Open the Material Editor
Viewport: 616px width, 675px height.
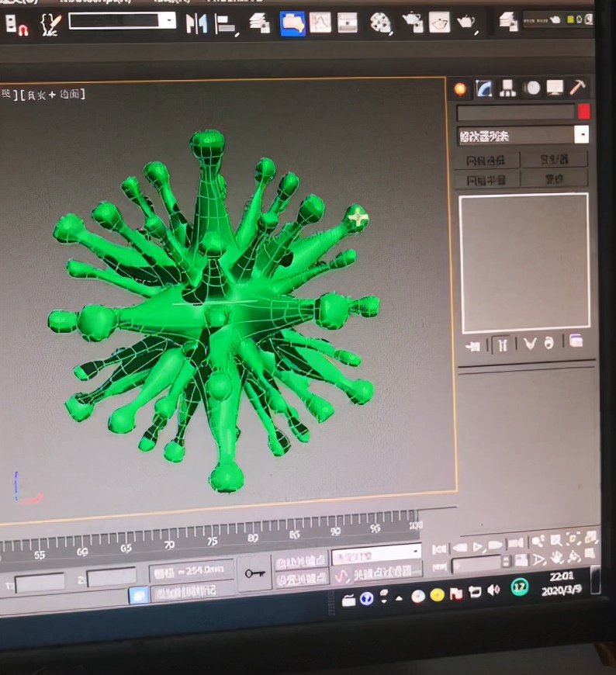(380, 23)
